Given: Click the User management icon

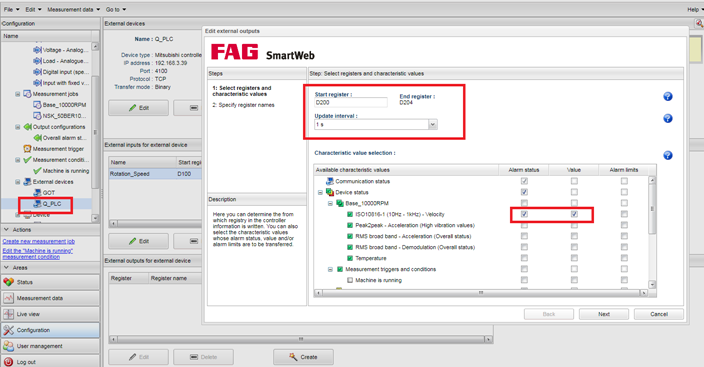Looking at the screenshot, I should (x=8, y=346).
